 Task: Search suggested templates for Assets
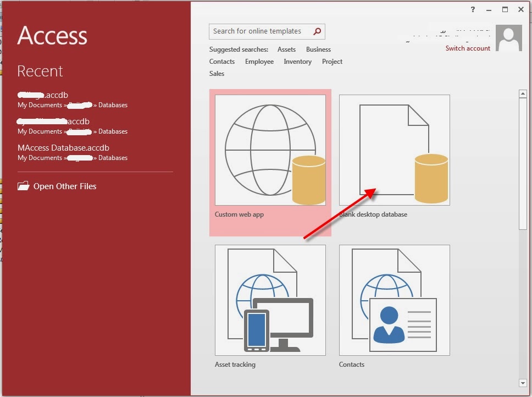286,49
